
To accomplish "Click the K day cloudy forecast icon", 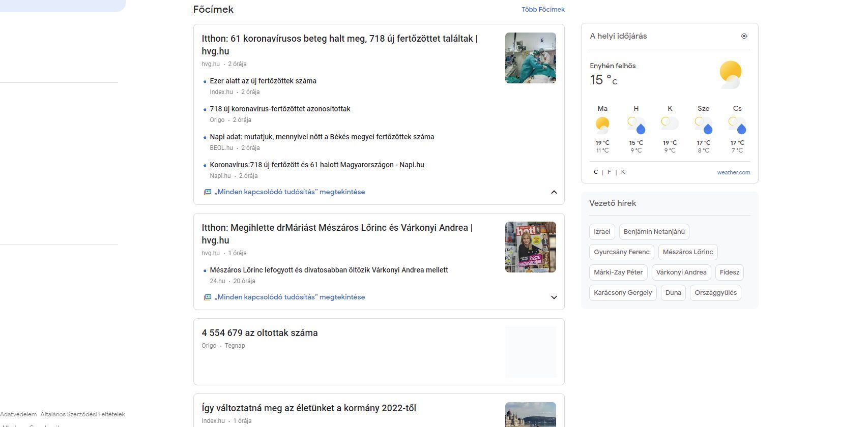I will coord(670,124).
